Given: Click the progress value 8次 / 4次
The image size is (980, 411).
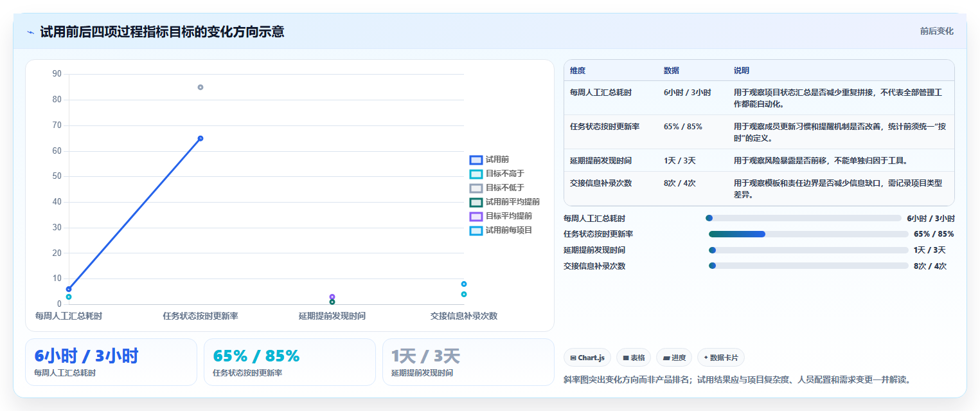Looking at the screenshot, I should point(930,266).
